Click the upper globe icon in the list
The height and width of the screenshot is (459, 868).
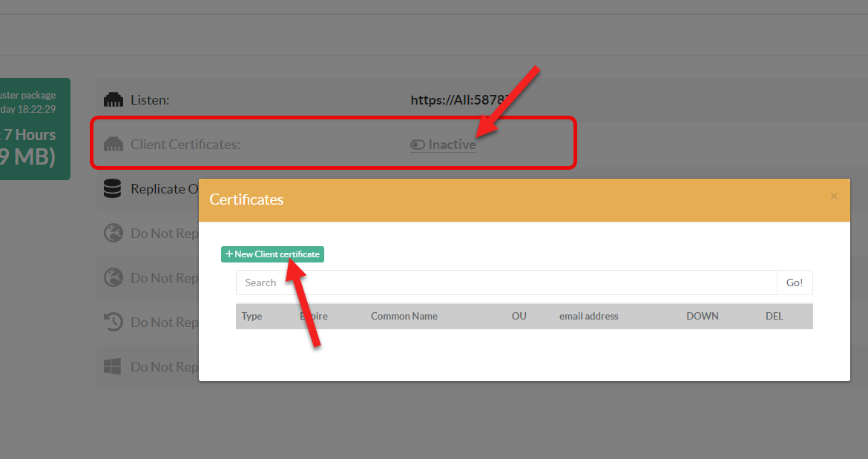[113, 234]
